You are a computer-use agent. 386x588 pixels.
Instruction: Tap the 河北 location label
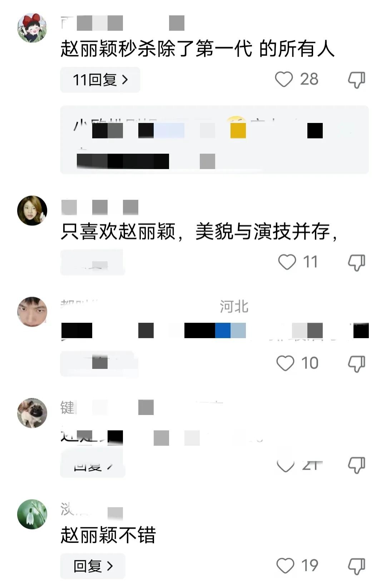(234, 307)
